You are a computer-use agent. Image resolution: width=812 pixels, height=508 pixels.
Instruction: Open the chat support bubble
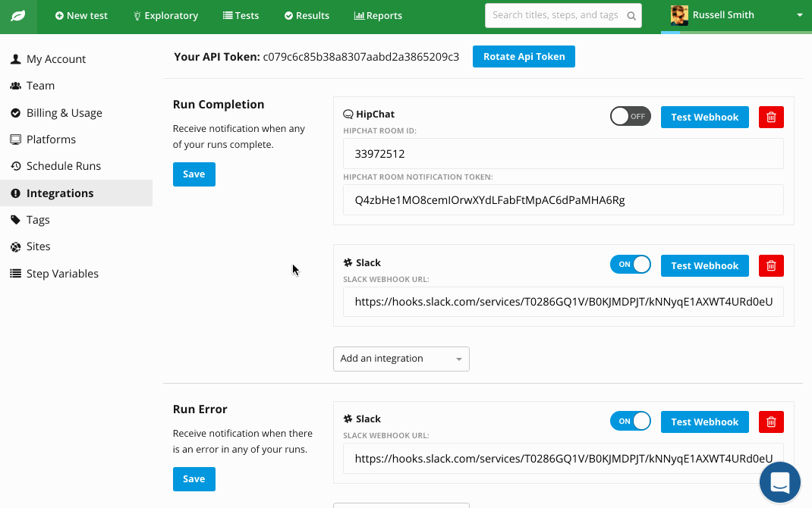click(x=779, y=482)
